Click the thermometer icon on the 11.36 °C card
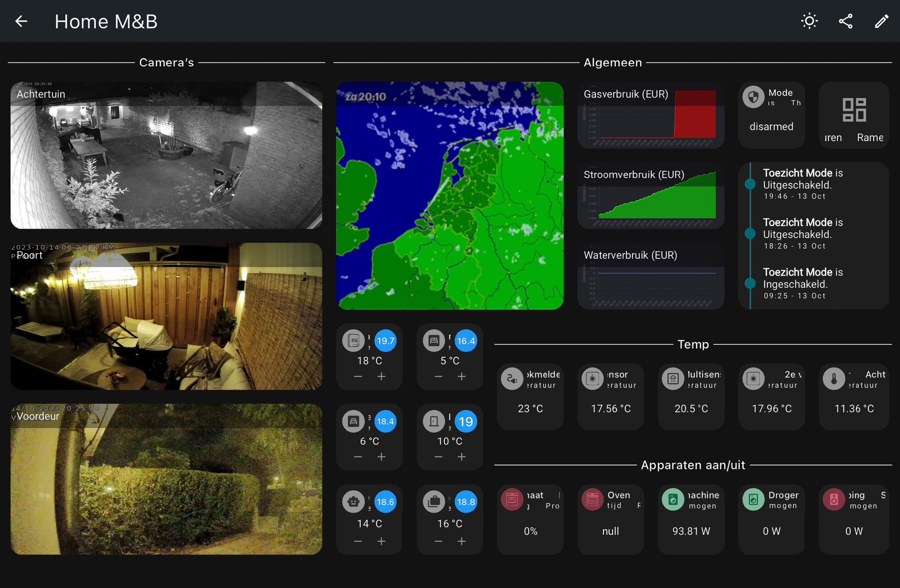This screenshot has height=588, width=900. click(834, 379)
